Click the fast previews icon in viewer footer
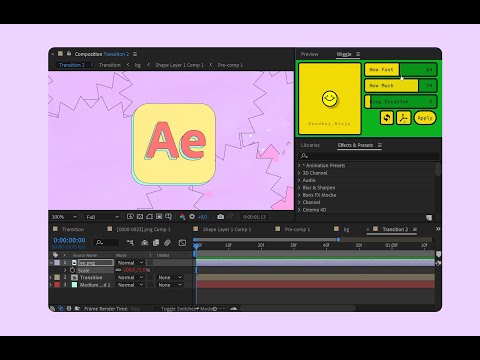 (x=130, y=217)
